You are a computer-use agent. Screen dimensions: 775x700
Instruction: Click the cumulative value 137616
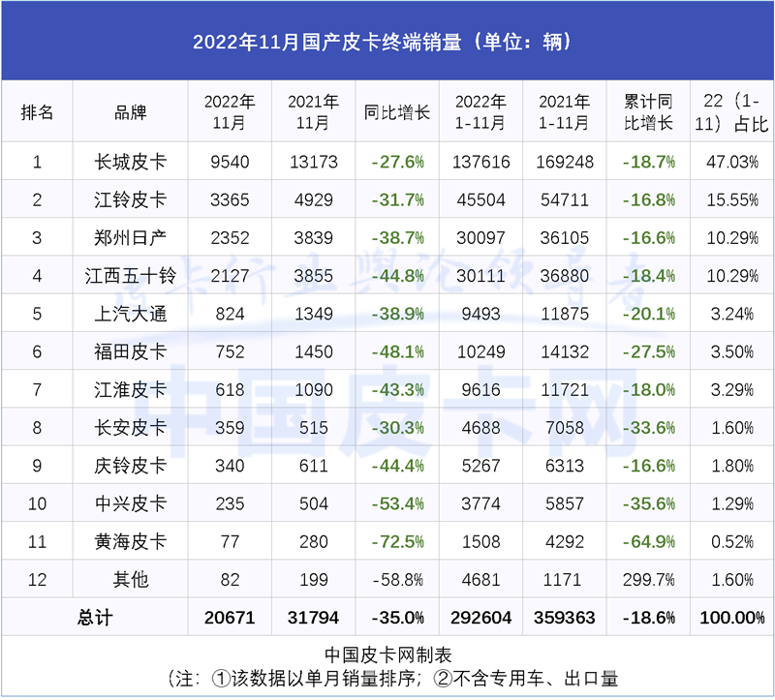[x=480, y=162]
